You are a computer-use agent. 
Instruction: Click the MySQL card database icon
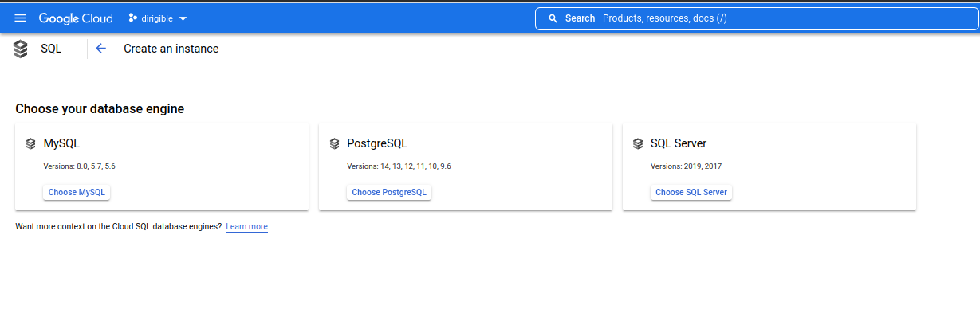pyautogui.click(x=31, y=144)
